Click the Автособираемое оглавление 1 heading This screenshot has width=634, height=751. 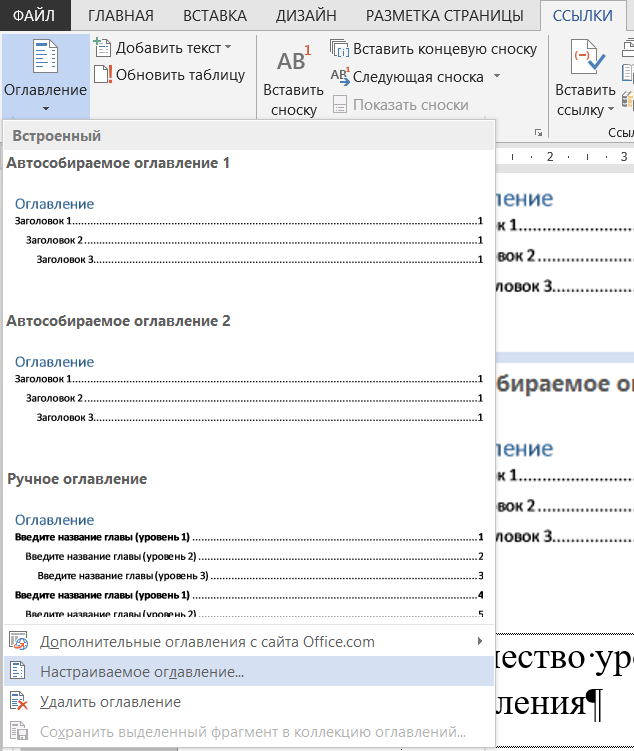click(118, 163)
